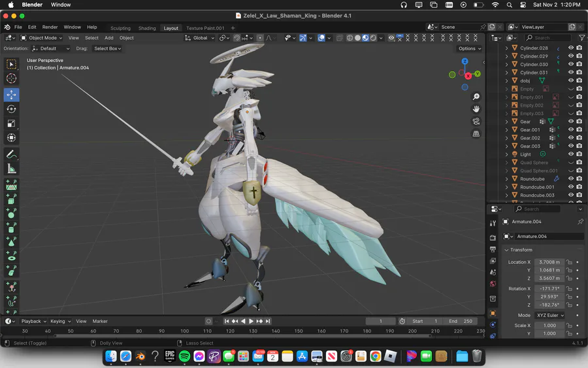Select the Move tool
The width and height of the screenshot is (588, 368).
pos(11,95)
